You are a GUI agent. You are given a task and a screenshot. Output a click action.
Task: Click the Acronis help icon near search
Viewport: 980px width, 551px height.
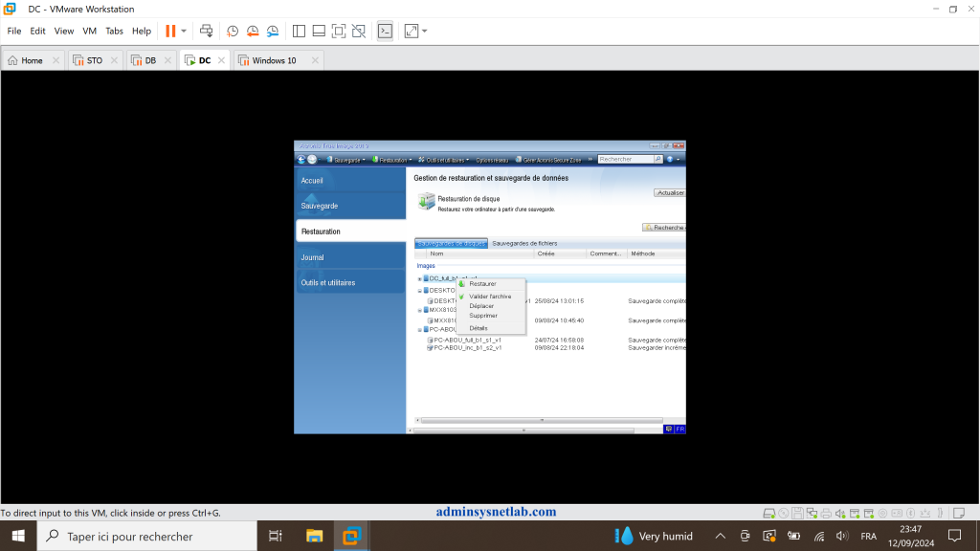pyautogui.click(x=670, y=160)
